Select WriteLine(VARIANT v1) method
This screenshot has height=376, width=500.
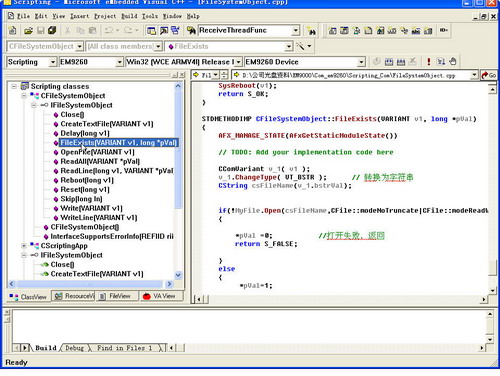[99, 218]
